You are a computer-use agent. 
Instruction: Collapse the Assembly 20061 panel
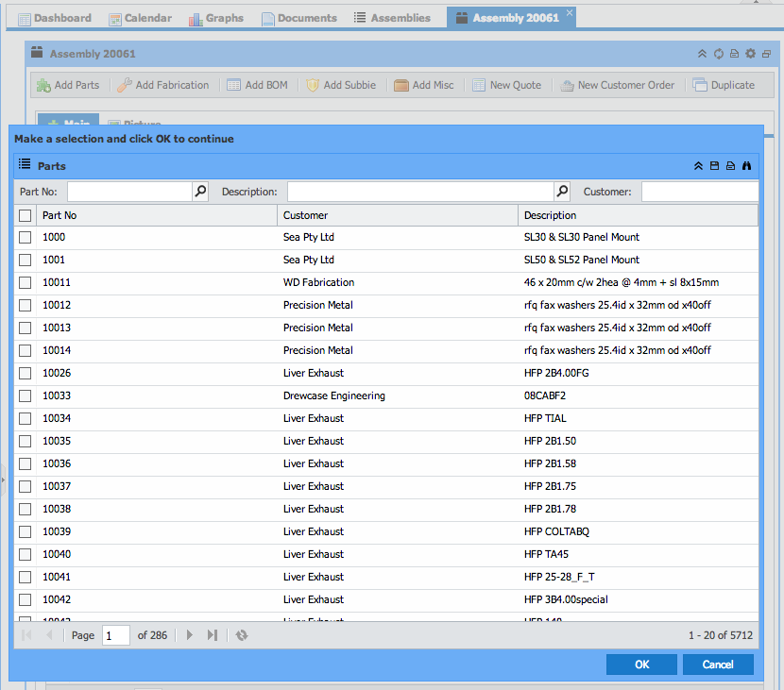(702, 54)
